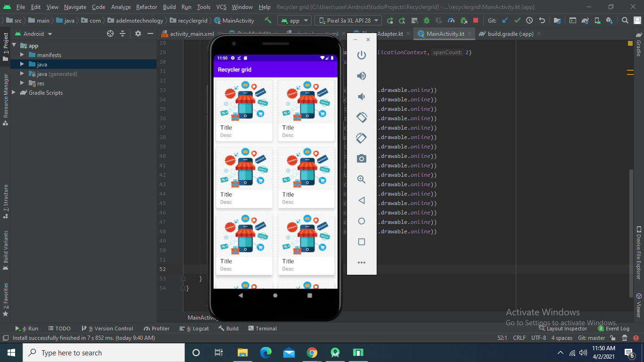The height and width of the screenshot is (362, 644).
Task: Run the app with the green run arrow
Action: pos(390,20)
